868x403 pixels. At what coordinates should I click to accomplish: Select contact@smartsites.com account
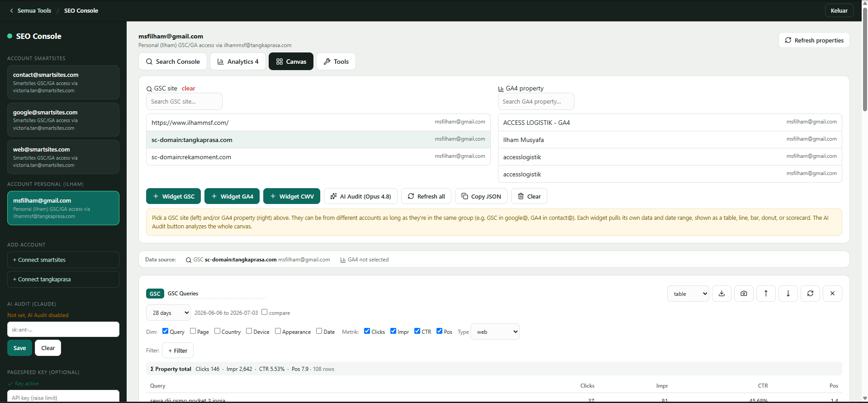[63, 82]
